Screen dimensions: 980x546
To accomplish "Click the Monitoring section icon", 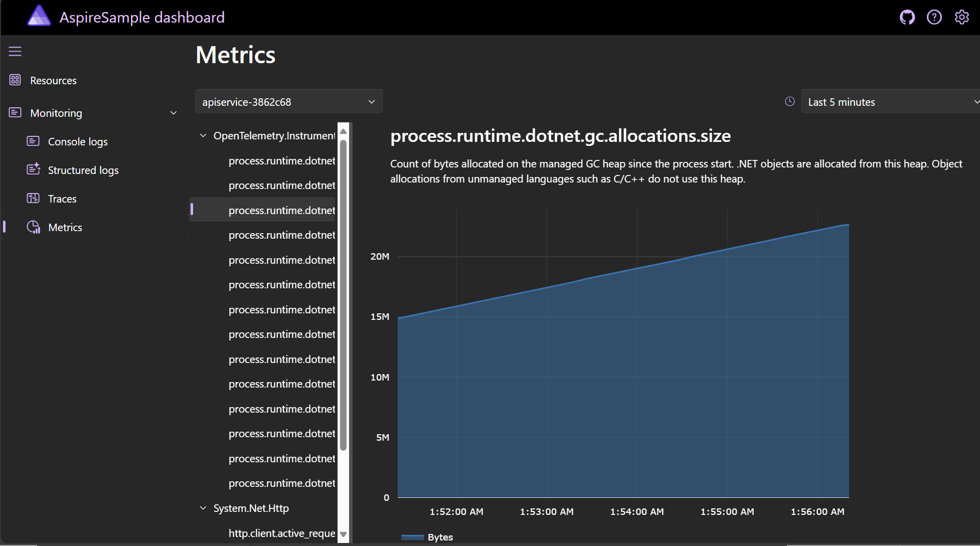I will pyautogui.click(x=15, y=113).
